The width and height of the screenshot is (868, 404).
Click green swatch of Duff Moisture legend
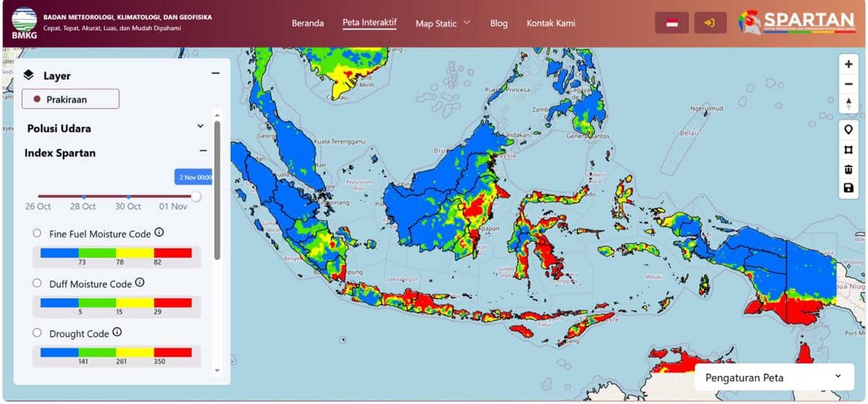tap(97, 303)
